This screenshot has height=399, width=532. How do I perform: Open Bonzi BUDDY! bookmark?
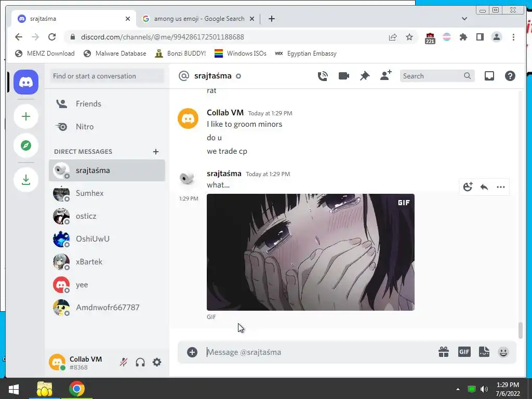tap(180, 54)
